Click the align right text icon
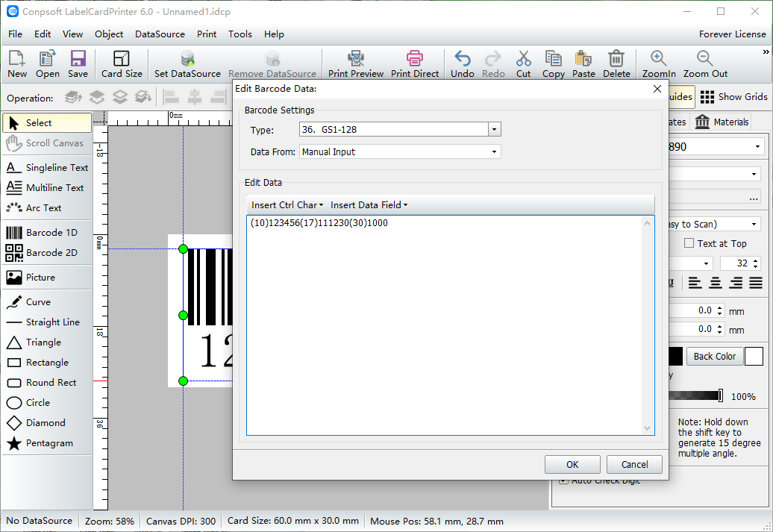This screenshot has width=773, height=532. [736, 283]
